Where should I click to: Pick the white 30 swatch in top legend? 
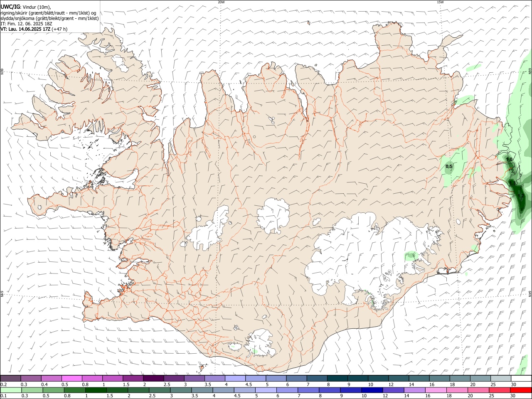(521, 379)
